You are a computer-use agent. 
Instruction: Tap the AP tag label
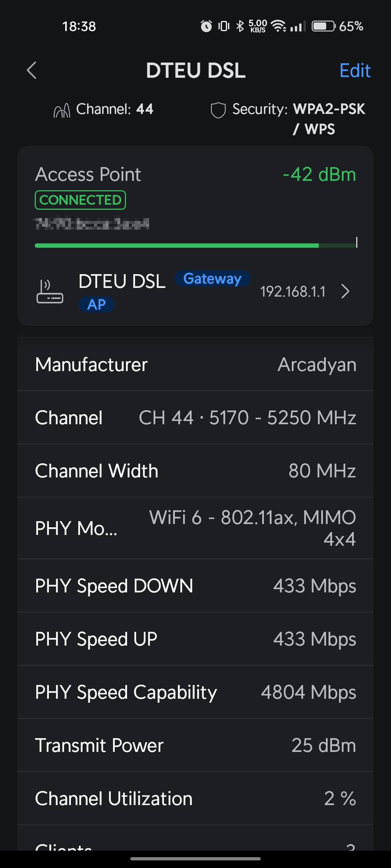click(96, 305)
